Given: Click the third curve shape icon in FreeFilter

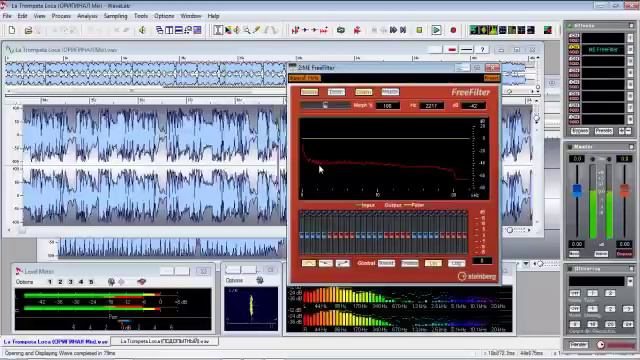Looking at the screenshot, I should [x=343, y=263].
